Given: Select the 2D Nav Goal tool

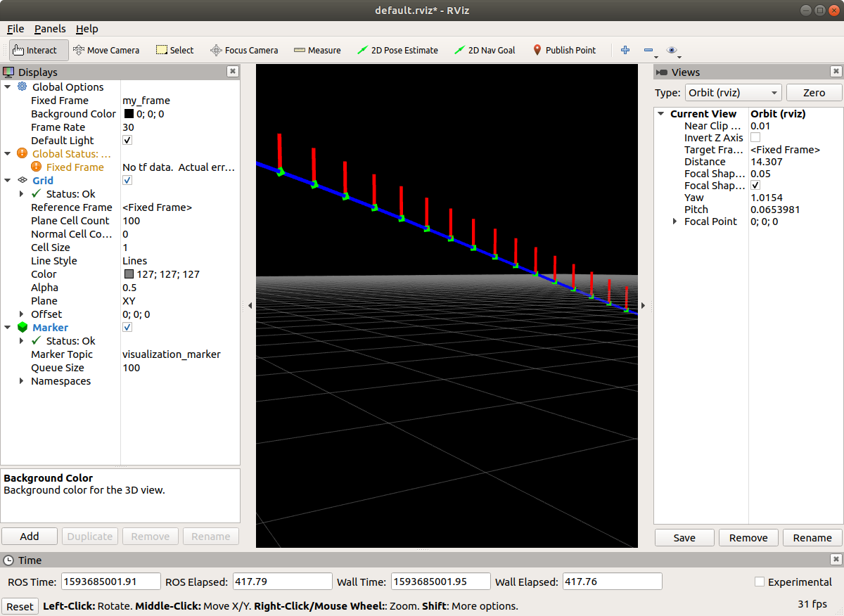Looking at the screenshot, I should pyautogui.click(x=485, y=50).
